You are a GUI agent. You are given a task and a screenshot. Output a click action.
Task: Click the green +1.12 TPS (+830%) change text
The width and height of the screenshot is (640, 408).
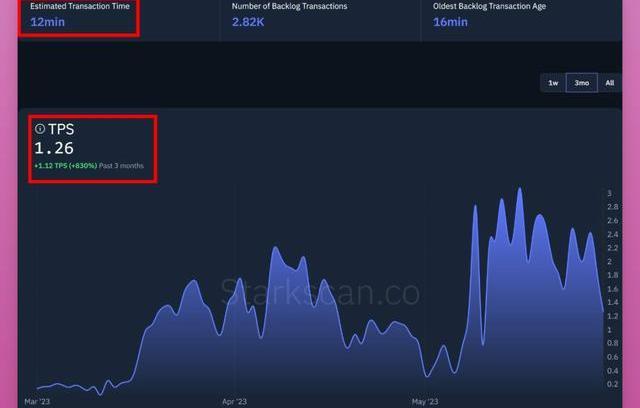pos(65,165)
